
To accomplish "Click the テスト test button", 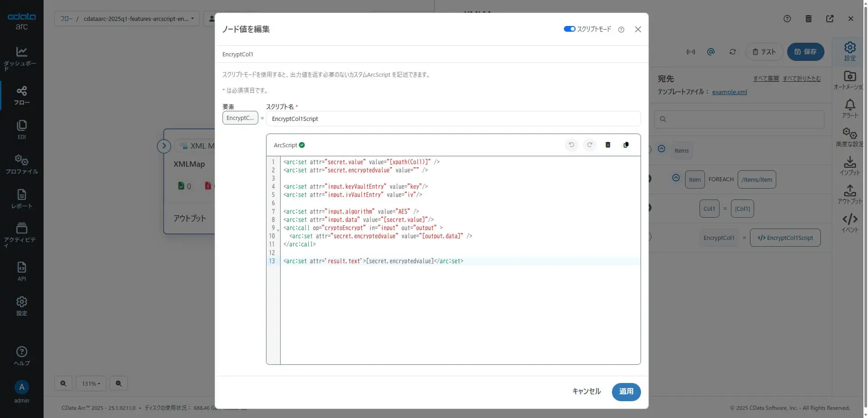I will click(x=764, y=52).
